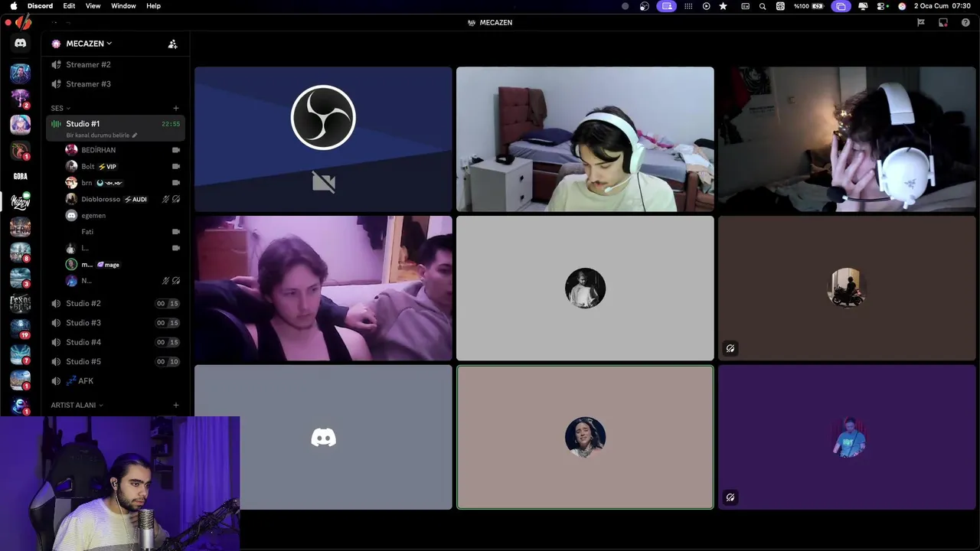This screenshot has width=980, height=551.
Task: Click the two people on couch video tile
Action: 323,288
